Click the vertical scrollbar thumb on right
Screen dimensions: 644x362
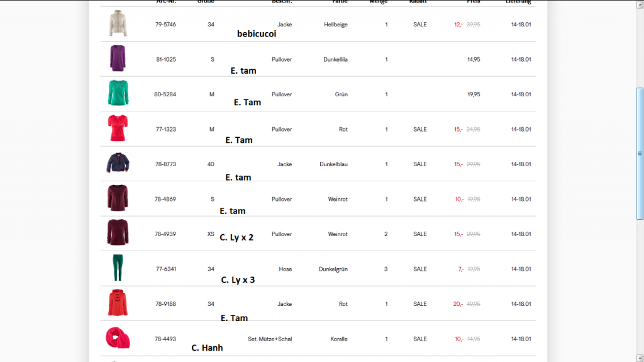640,154
